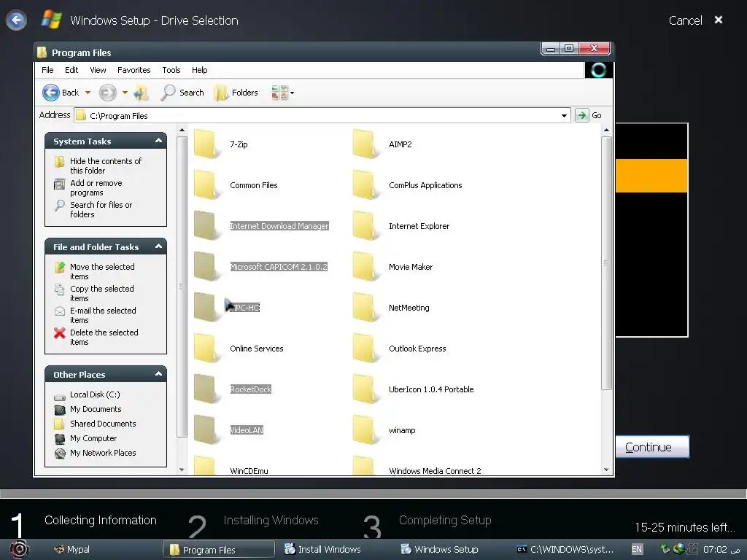747x560 pixels.
Task: Click Copy the selected items link
Action: point(102,293)
